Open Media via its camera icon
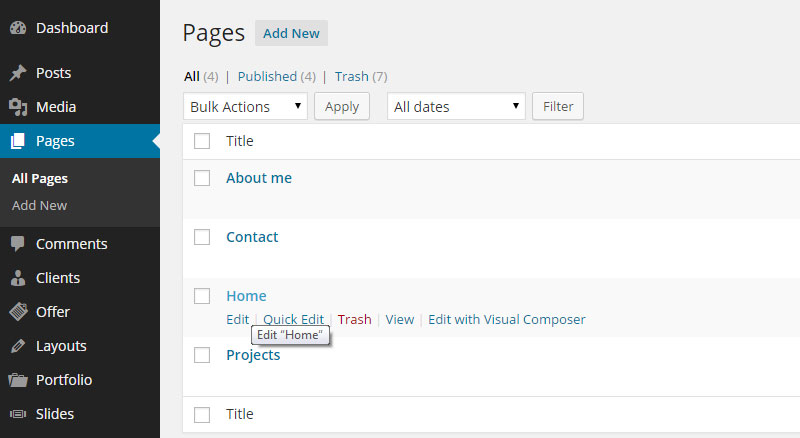Screen dimensions: 800x438 [18, 107]
